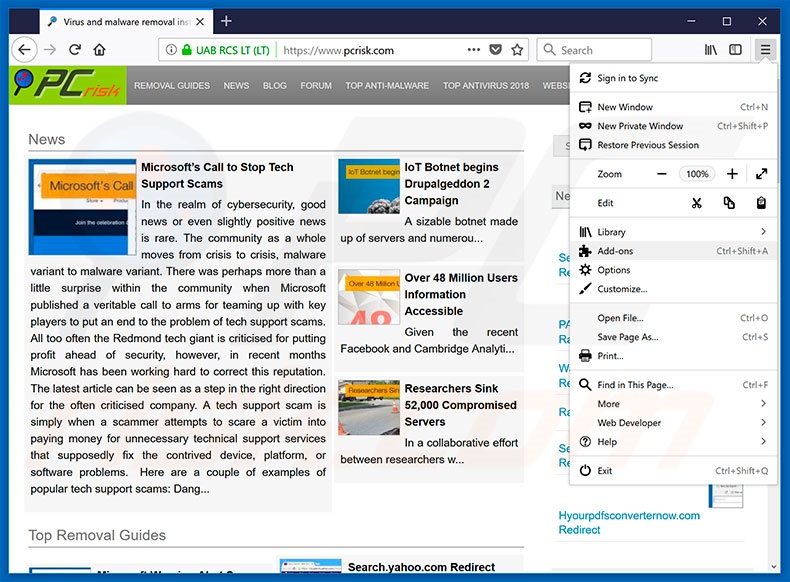
Task: Choose Customize... in the menu
Action: pos(673,289)
